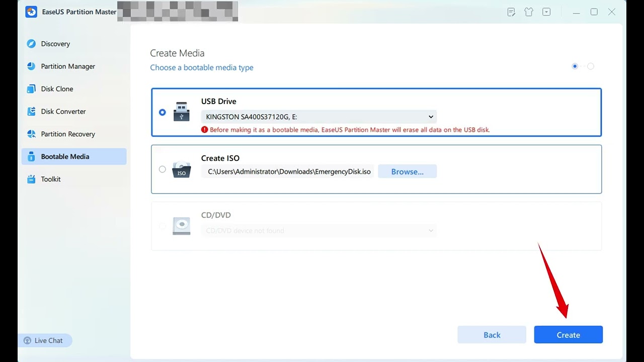Click the Partition Recovery icon
The height and width of the screenshot is (362, 644).
(31, 134)
